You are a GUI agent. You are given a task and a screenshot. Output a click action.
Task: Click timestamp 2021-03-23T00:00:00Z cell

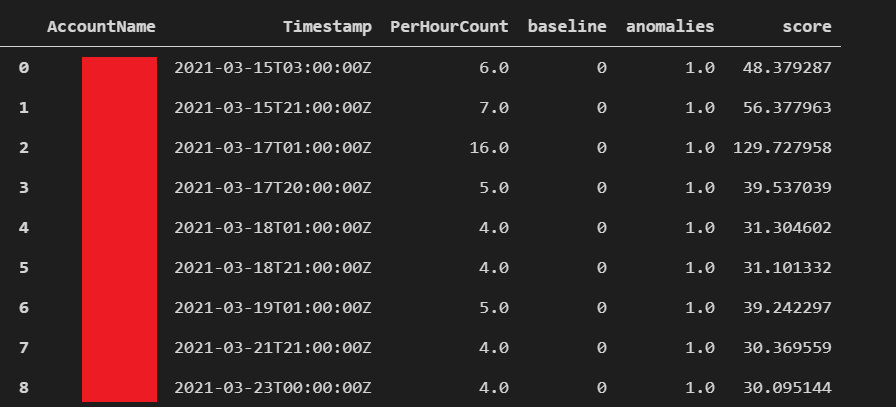click(x=272, y=387)
